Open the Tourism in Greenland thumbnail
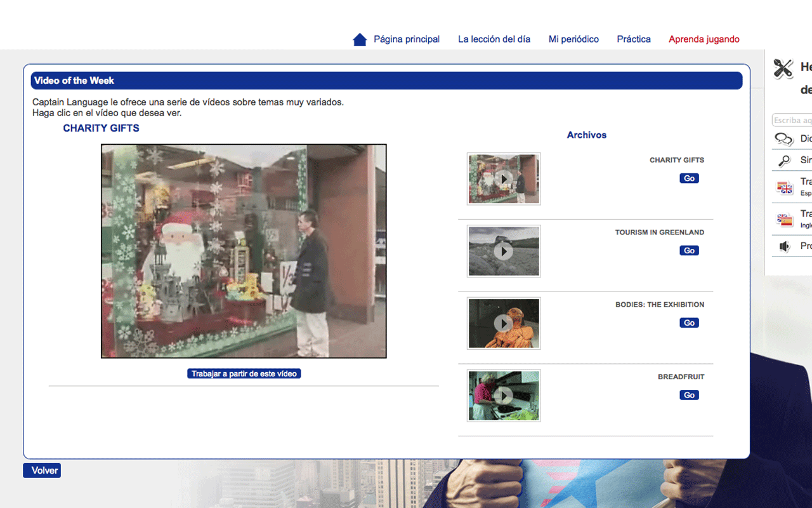The width and height of the screenshot is (812, 508). pyautogui.click(x=504, y=251)
